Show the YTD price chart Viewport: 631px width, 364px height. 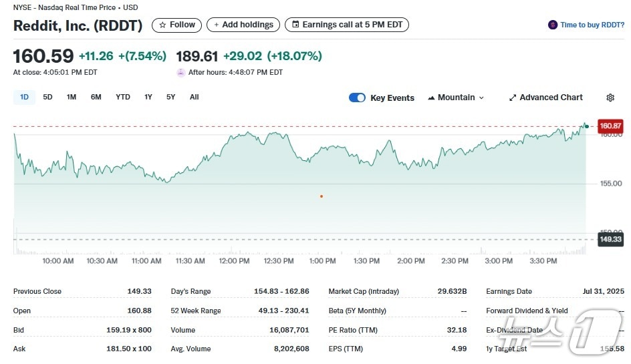coord(123,97)
